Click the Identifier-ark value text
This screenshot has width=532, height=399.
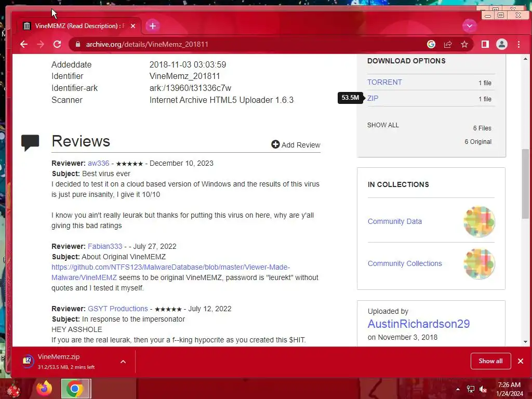[190, 88]
